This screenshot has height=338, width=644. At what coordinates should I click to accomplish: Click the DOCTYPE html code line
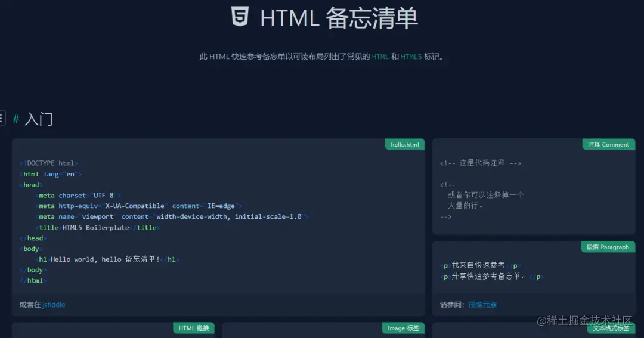pyautogui.click(x=48, y=163)
